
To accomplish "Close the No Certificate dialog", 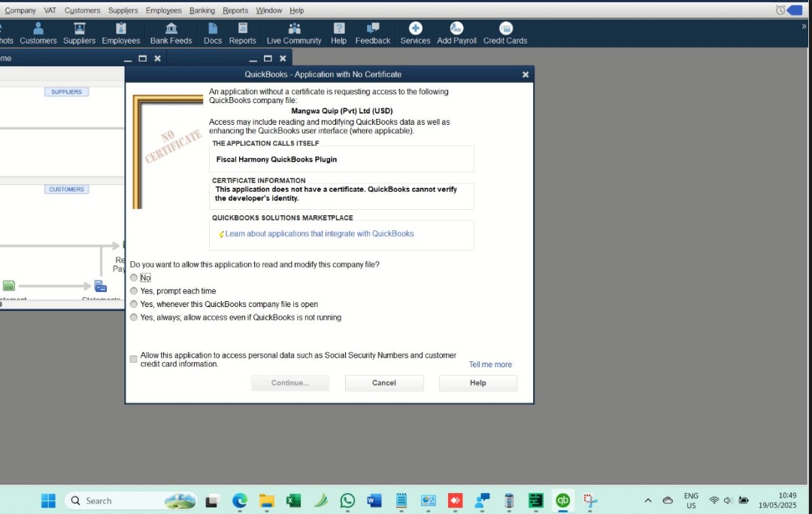I will pos(525,75).
